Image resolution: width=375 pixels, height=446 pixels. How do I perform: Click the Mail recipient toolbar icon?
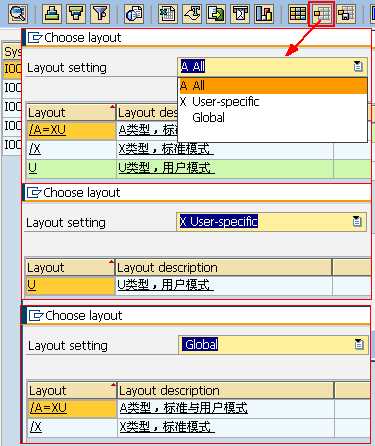pyautogui.click(x=240, y=13)
